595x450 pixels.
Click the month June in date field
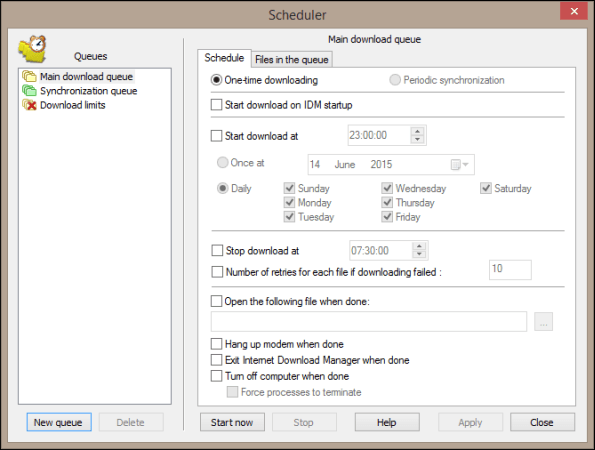[345, 164]
